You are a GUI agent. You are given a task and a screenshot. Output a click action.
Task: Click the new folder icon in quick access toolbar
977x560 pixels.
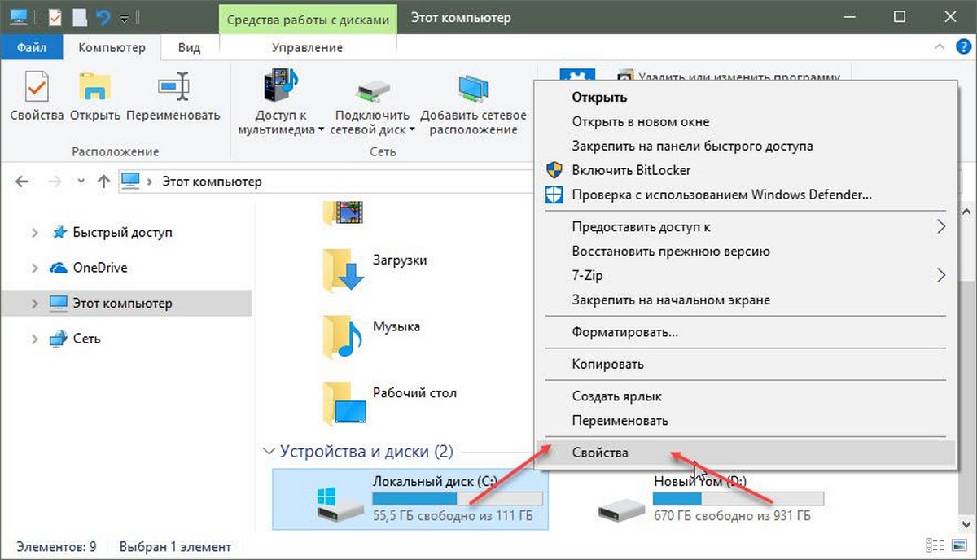(x=78, y=16)
